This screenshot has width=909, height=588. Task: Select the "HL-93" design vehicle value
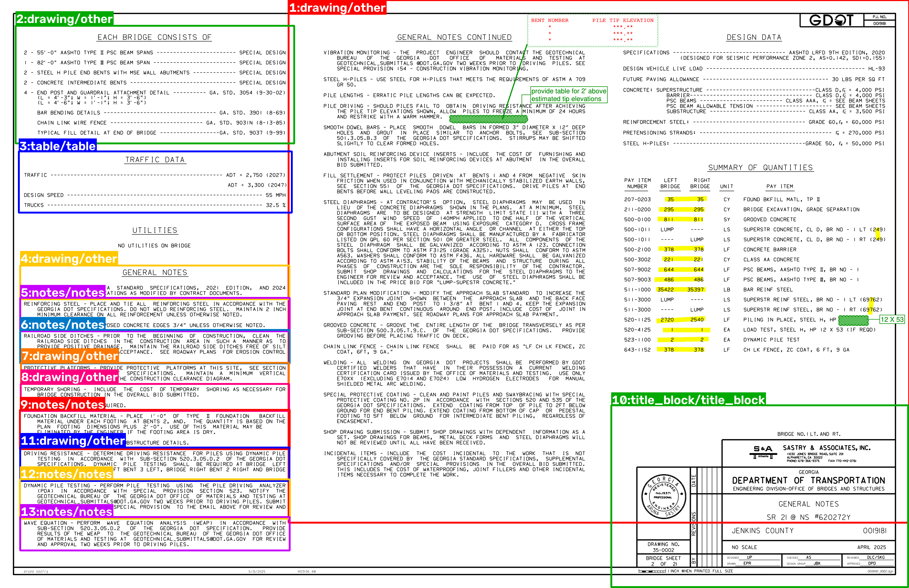876,69
